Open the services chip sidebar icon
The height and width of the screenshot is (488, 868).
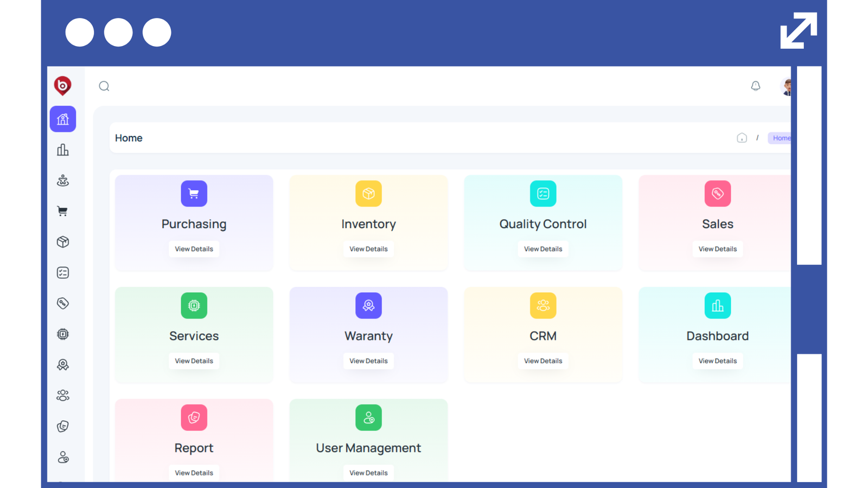63,334
